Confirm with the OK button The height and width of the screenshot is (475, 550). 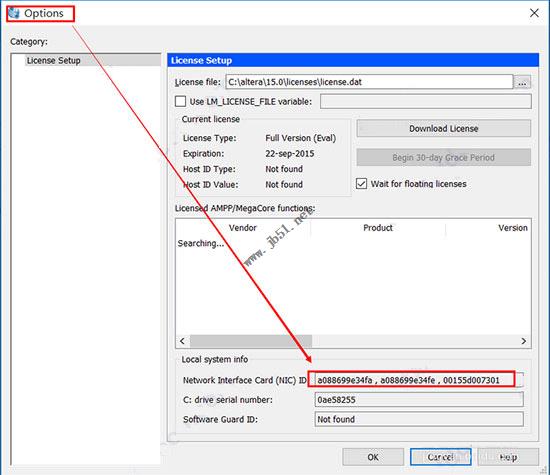coord(373,457)
